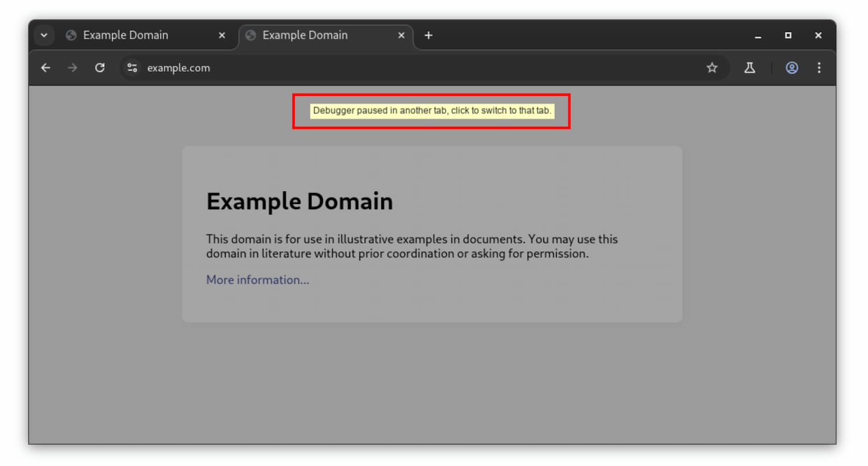Close the currently active Example Domain tab
Screen dimensions: 868x466
coord(401,35)
